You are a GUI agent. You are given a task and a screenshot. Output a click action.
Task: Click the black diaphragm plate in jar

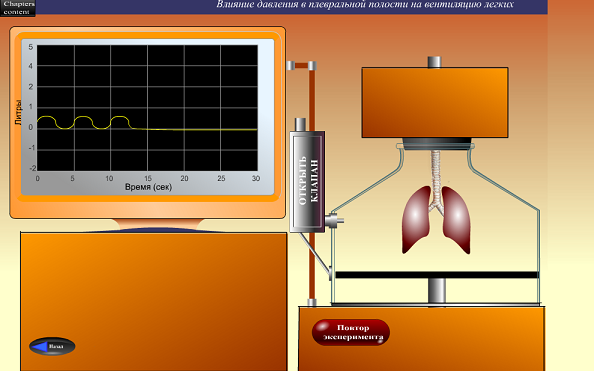[x=437, y=275]
